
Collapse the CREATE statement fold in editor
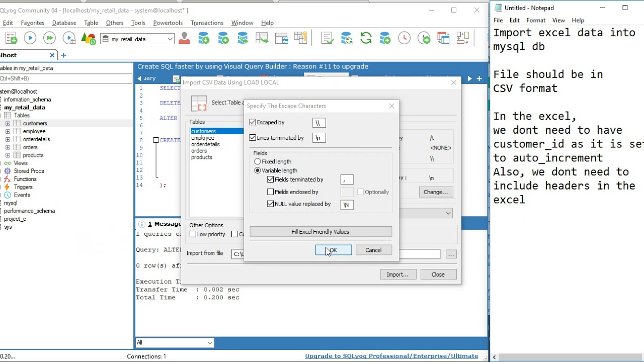click(x=156, y=140)
